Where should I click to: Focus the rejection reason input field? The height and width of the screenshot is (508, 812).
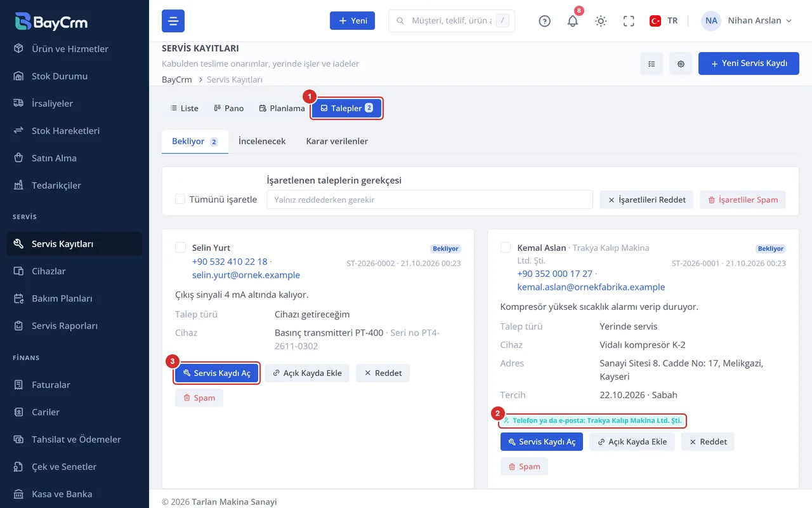pyautogui.click(x=429, y=199)
